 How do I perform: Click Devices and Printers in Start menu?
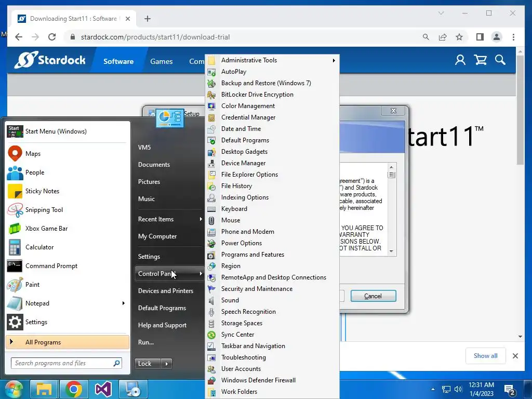pos(166,291)
